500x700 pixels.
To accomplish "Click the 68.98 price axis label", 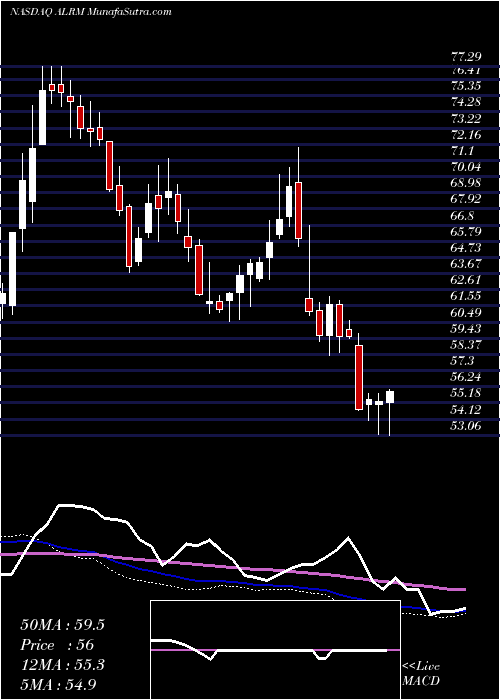I will [466, 183].
